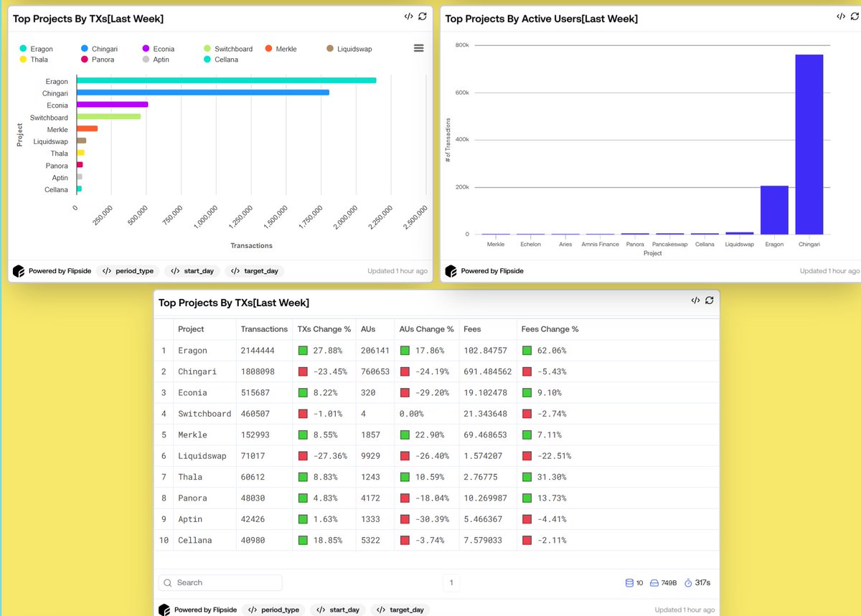Click the Flipside logo under the TXs bar chart
This screenshot has width=861, height=616.
(19, 271)
